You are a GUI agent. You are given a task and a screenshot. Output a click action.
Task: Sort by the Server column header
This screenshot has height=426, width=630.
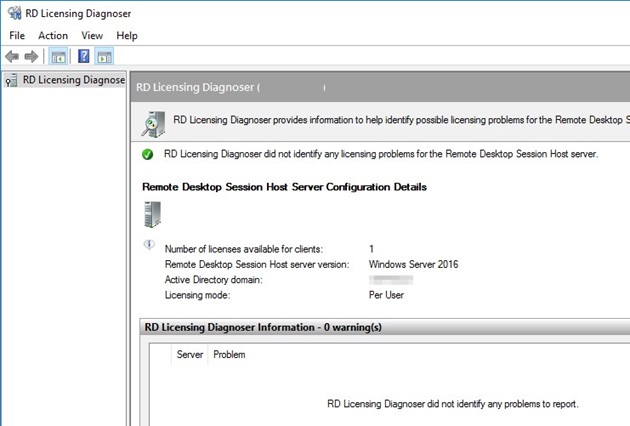pos(190,354)
